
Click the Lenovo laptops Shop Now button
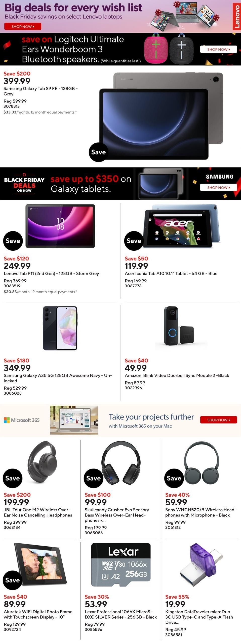pos(22,26)
